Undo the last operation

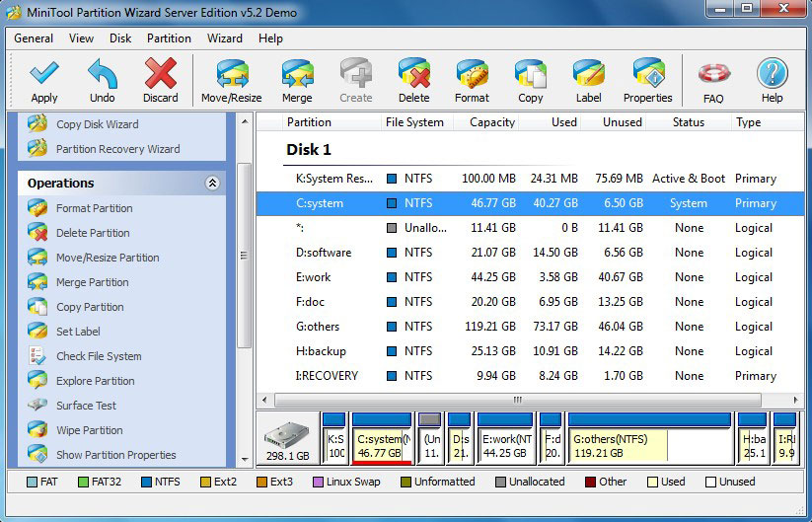coord(102,81)
